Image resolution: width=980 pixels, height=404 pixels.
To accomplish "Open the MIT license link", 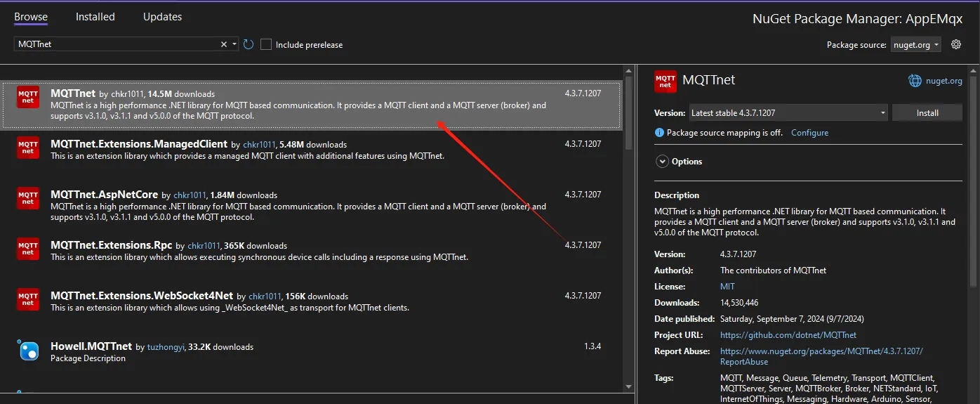I will [x=727, y=287].
